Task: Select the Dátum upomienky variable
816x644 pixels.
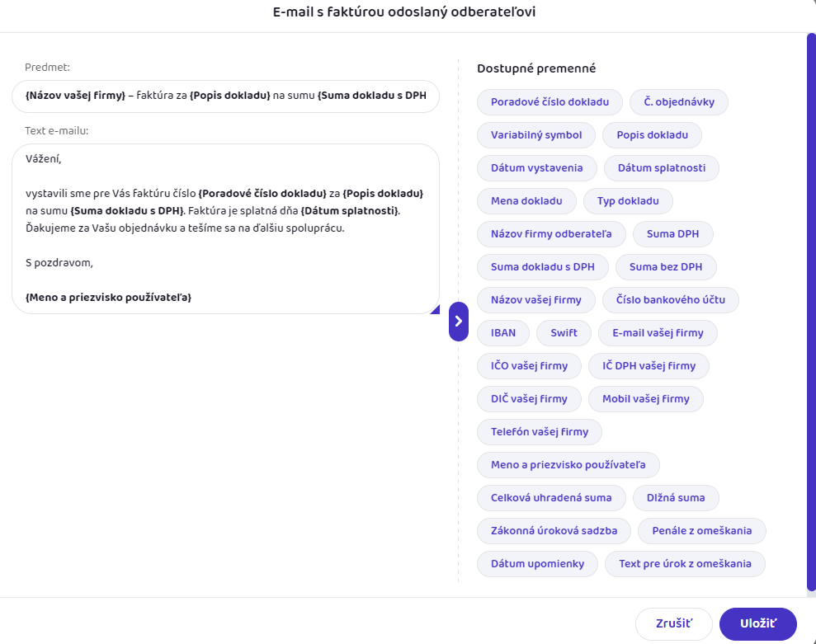Action: [537, 564]
